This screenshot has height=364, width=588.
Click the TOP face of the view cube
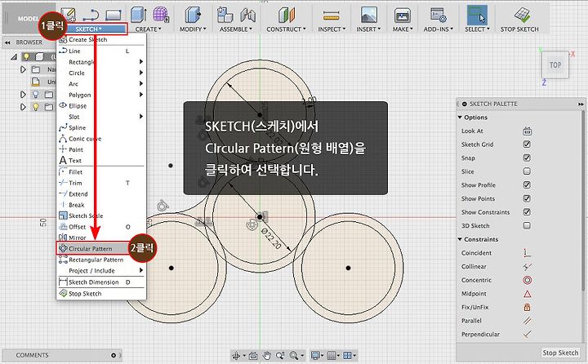click(555, 64)
